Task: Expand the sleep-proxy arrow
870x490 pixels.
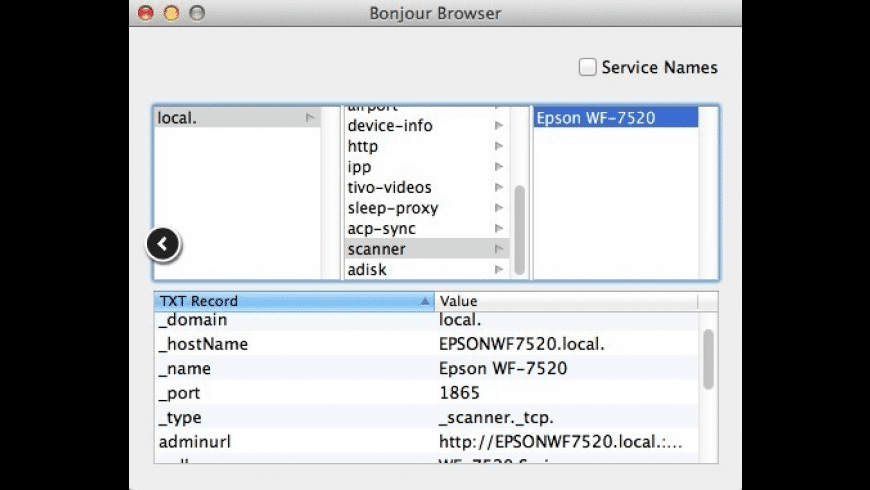Action: [499, 208]
